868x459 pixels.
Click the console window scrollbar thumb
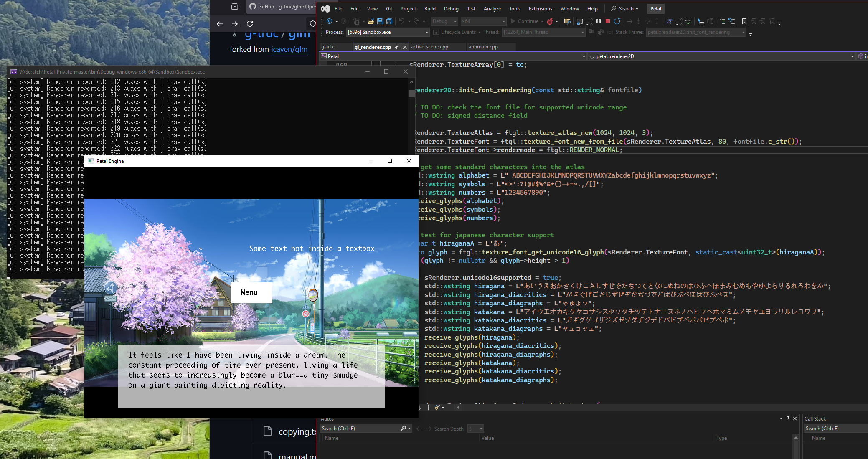tap(411, 94)
